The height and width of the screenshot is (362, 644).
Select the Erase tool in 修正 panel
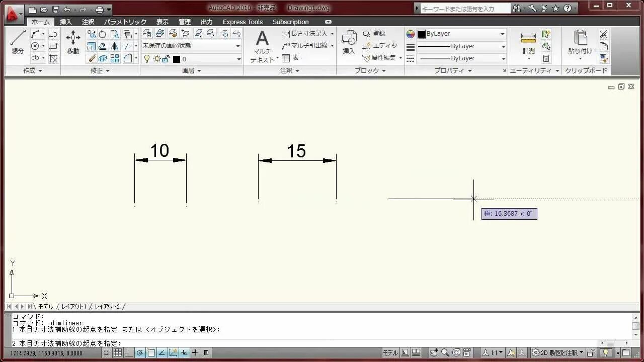pos(91,58)
